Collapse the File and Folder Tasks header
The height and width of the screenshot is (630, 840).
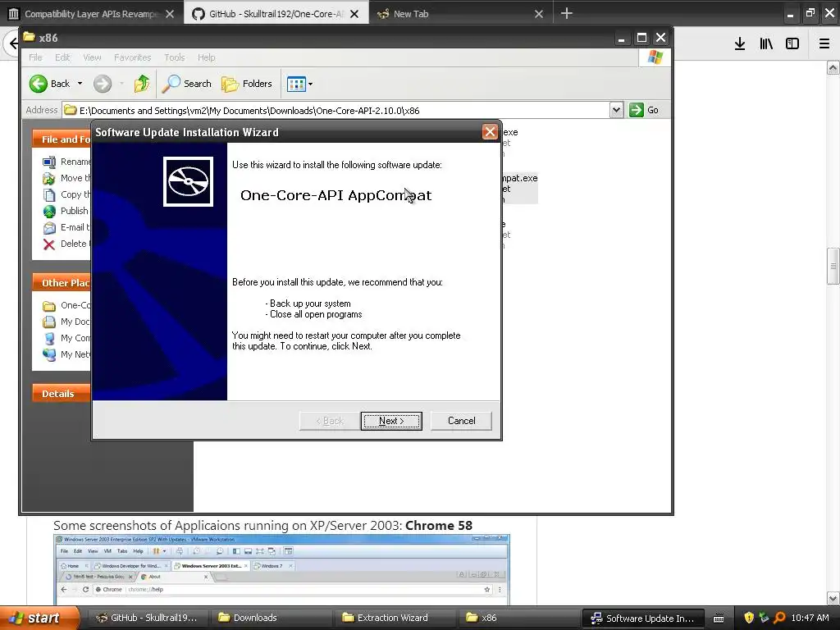point(61,139)
